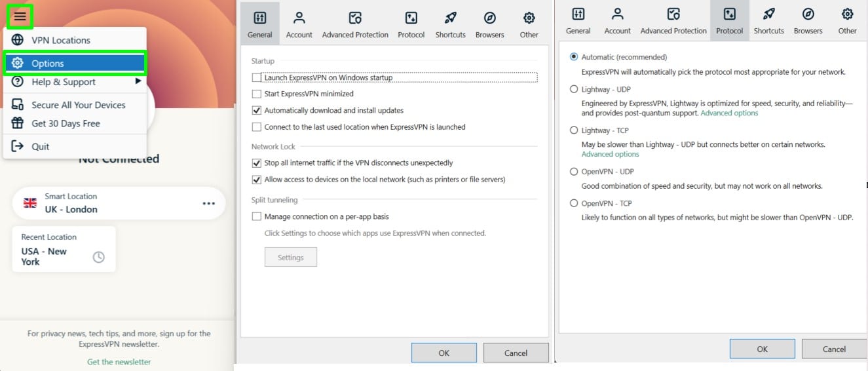Enable Connect to the last used location
Image resolution: width=868 pixels, height=371 pixels.
[x=256, y=127]
